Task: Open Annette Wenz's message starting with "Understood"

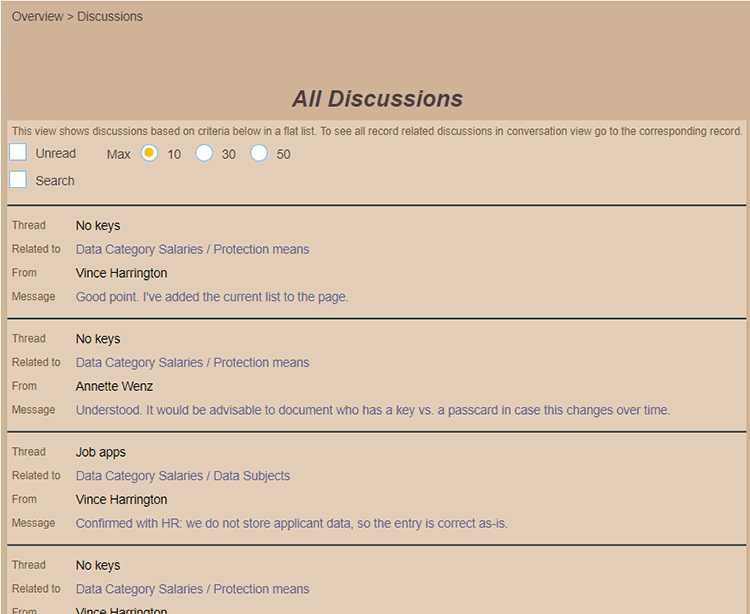Action: [372, 410]
